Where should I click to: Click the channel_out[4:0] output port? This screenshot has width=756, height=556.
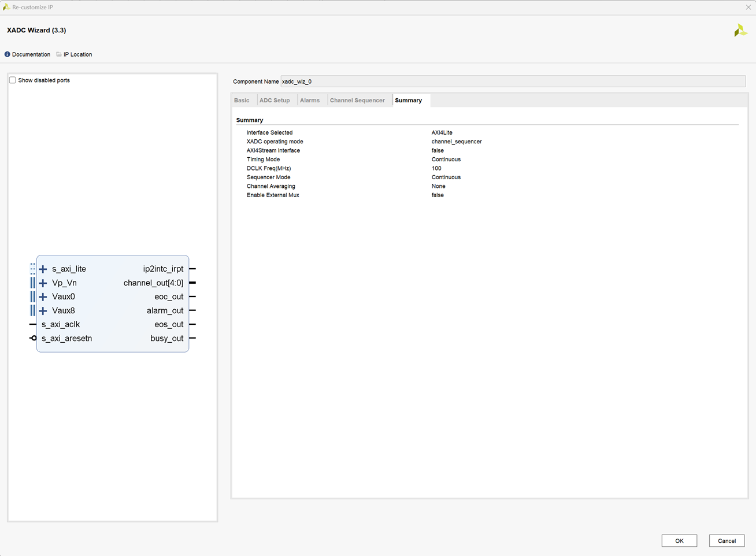point(153,283)
